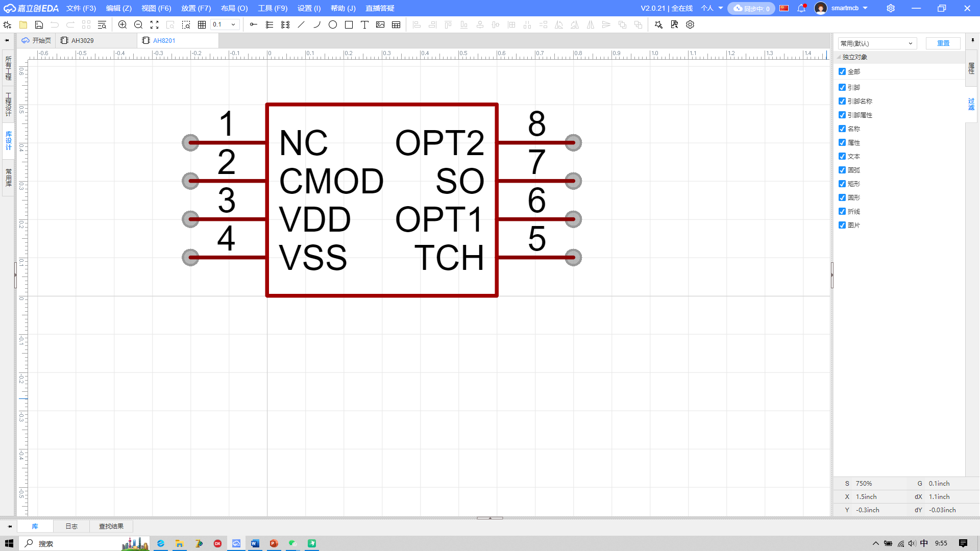Open Word from the Windows taskbar

pyautogui.click(x=255, y=543)
